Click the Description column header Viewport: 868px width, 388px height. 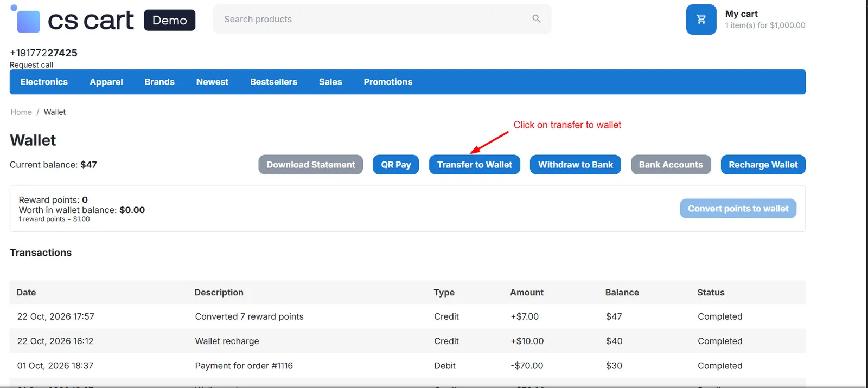[x=219, y=293]
